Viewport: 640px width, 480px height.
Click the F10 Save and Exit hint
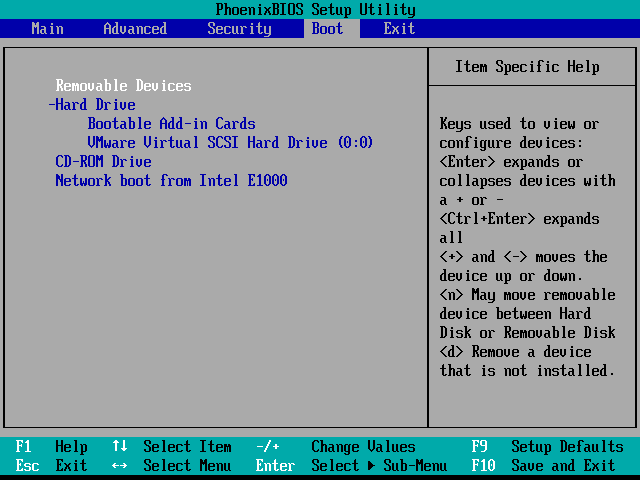click(543, 465)
